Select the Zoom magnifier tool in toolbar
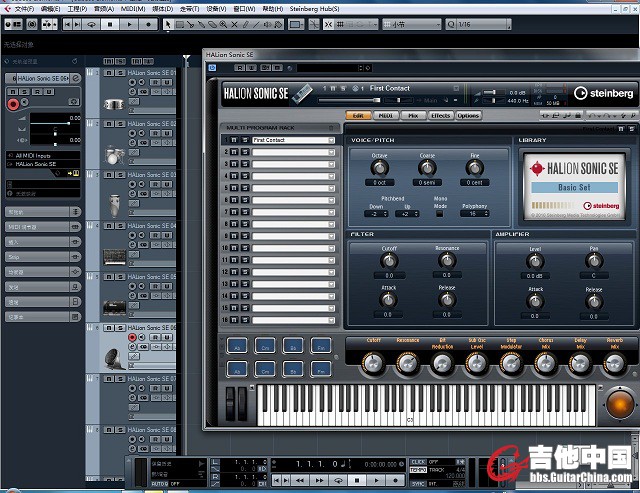This screenshot has width=640, height=493. tap(222, 23)
